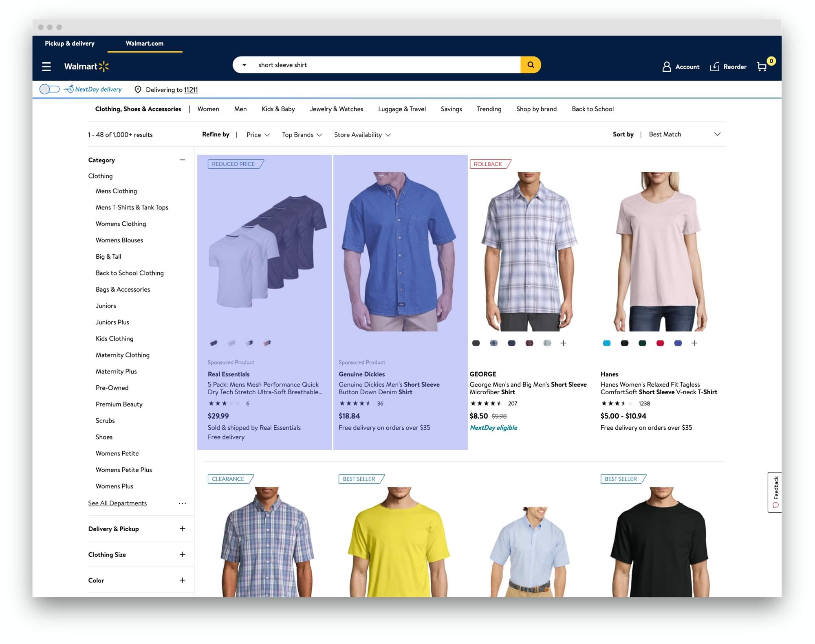Click the yellow search magnifier button
This screenshot has width=815, height=644.
(x=531, y=65)
